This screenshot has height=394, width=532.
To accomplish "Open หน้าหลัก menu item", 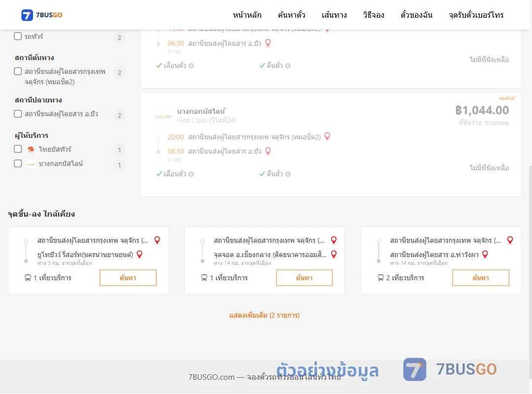I will click(x=247, y=15).
